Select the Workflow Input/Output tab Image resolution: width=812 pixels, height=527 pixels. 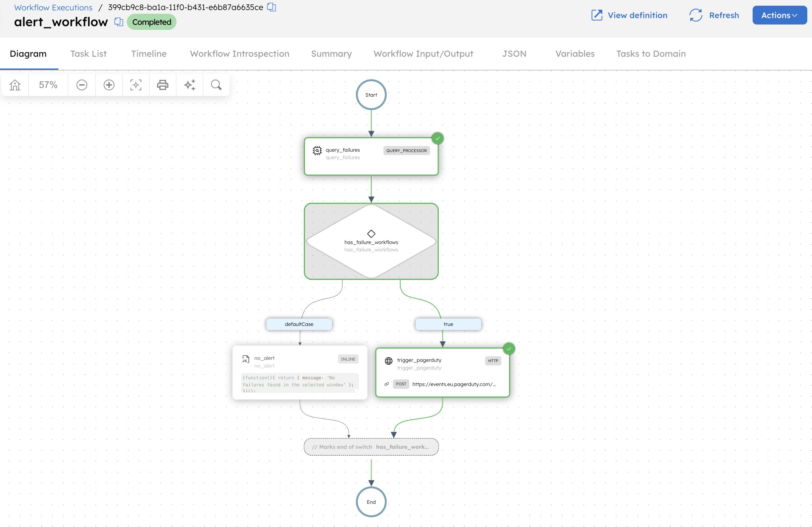point(423,54)
